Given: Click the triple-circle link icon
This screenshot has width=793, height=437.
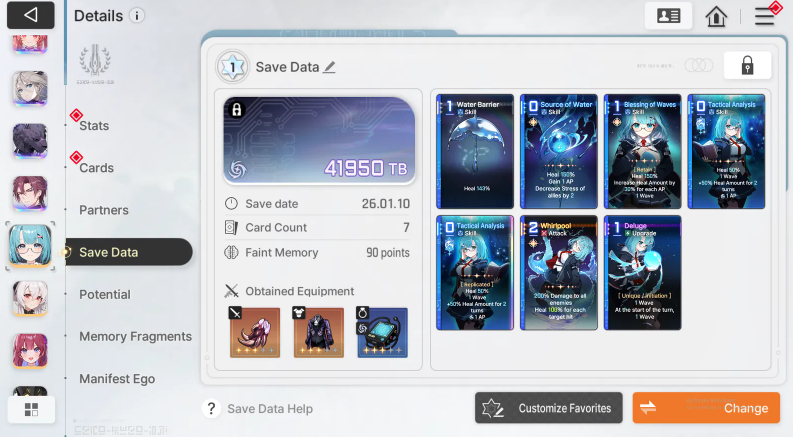Looking at the screenshot, I should point(698,65).
